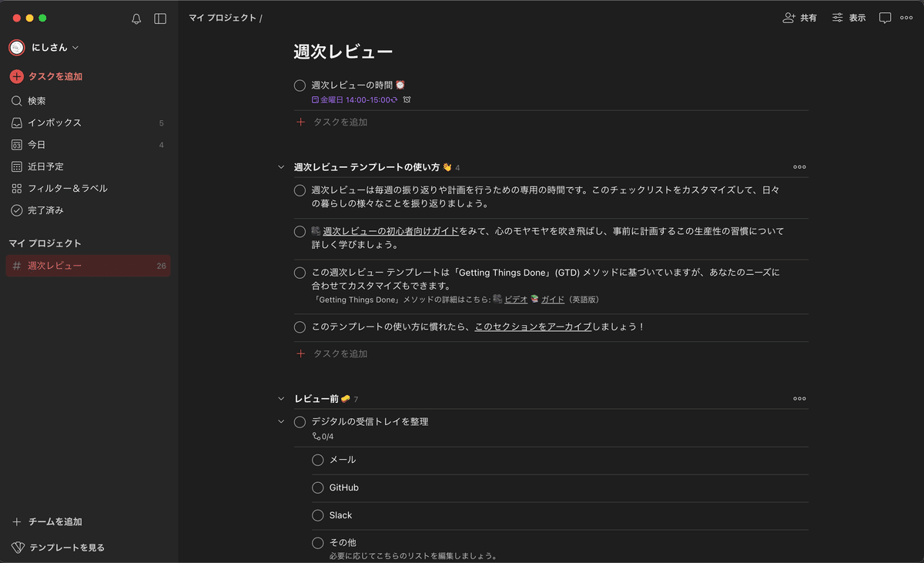This screenshot has height=563, width=924.
Task: Collapse the 週次レビュー テンプレートの使い方 section
Action: coord(280,166)
